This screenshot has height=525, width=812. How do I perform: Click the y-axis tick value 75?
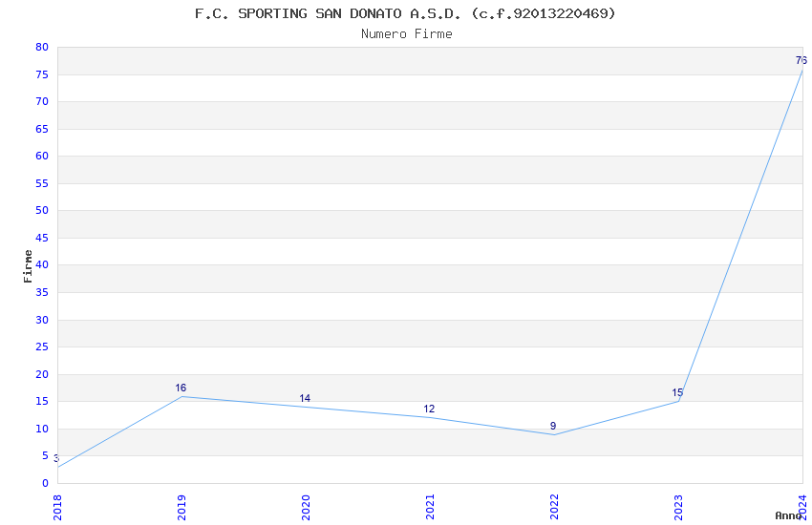click(x=42, y=74)
